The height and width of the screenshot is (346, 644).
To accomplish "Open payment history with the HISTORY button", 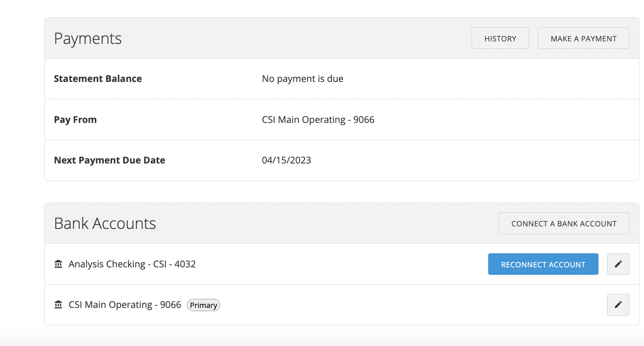I will click(x=500, y=38).
